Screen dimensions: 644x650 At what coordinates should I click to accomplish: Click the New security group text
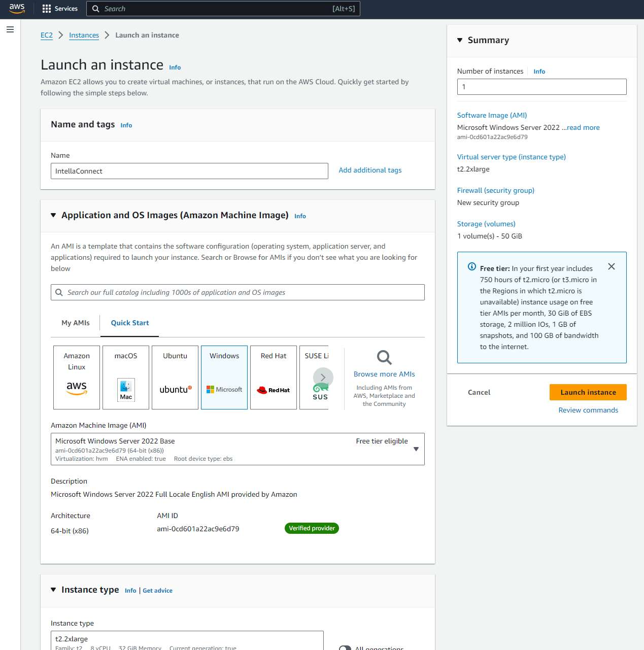tap(488, 202)
